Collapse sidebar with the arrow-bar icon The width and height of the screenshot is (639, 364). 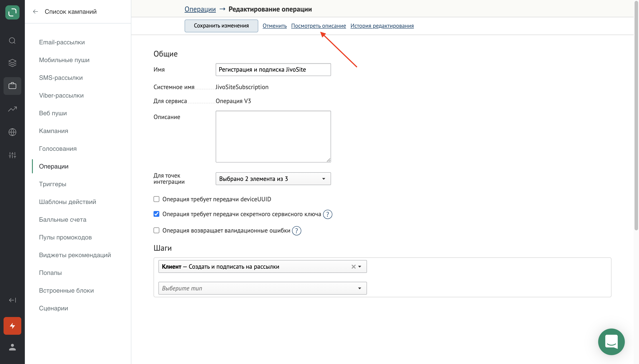click(x=12, y=300)
